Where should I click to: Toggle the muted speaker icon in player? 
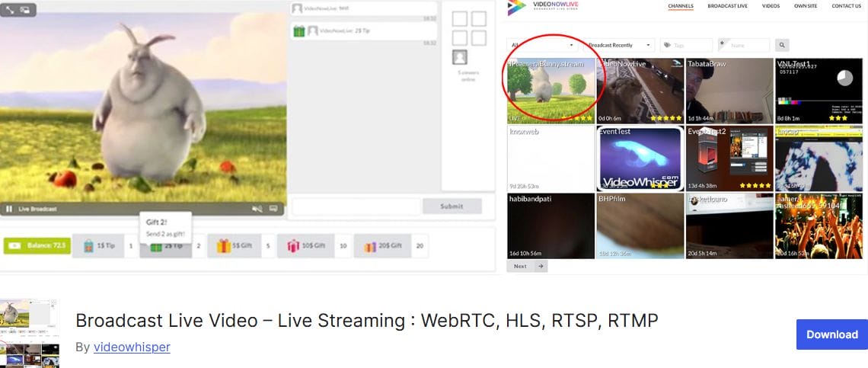point(257,209)
